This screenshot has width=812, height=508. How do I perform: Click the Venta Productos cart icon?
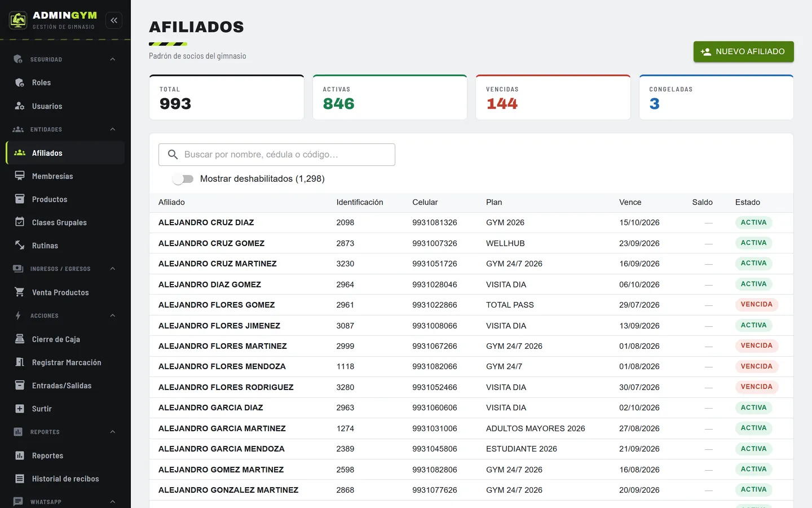click(x=20, y=292)
